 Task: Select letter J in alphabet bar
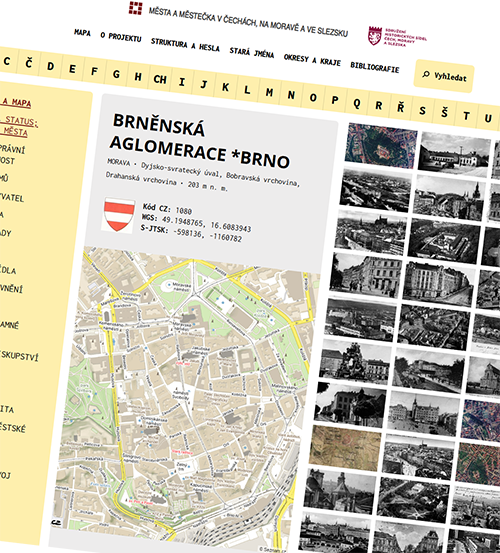203,84
